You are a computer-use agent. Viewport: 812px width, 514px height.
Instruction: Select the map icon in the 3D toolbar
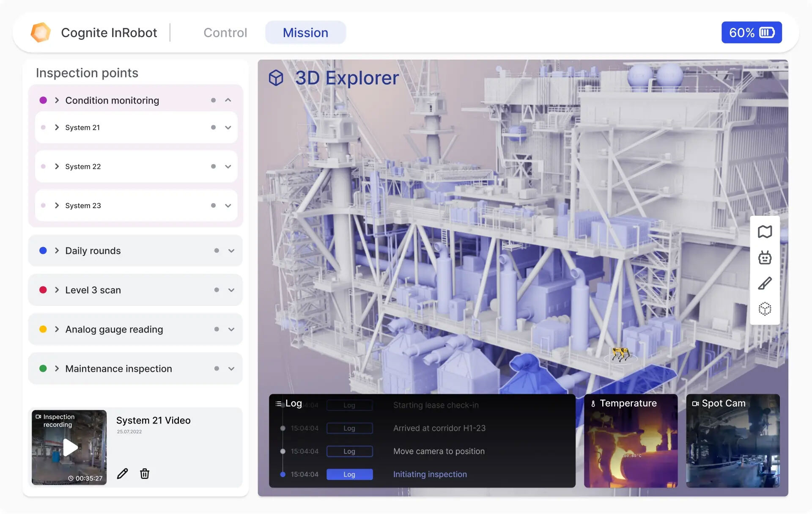point(765,231)
